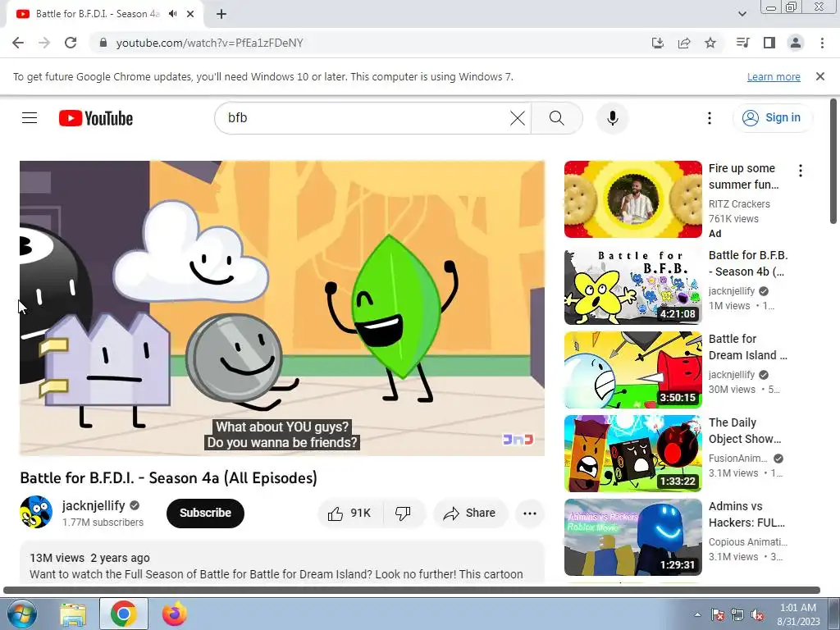Dislike the video with thumbs down

click(x=404, y=514)
